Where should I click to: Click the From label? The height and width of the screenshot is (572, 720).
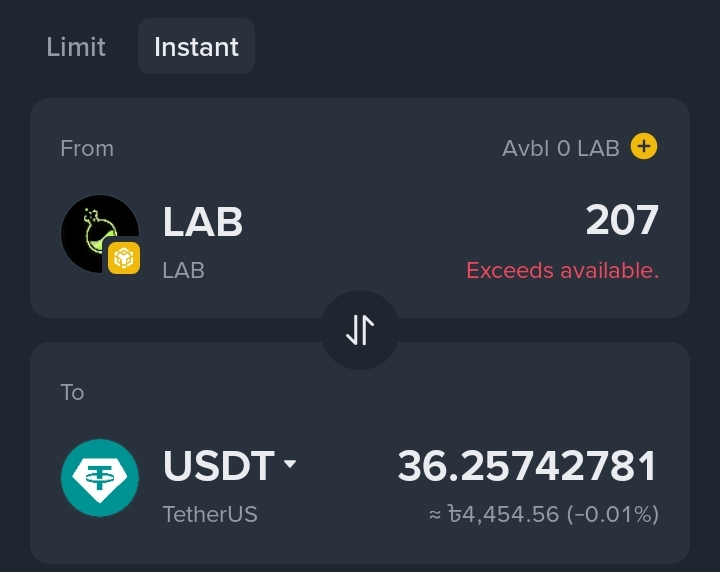click(87, 148)
